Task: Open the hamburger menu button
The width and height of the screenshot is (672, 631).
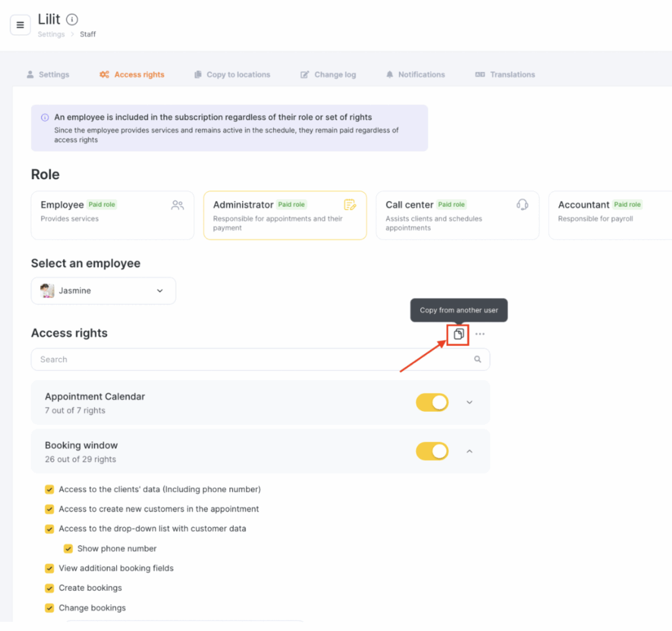Action: pos(20,25)
